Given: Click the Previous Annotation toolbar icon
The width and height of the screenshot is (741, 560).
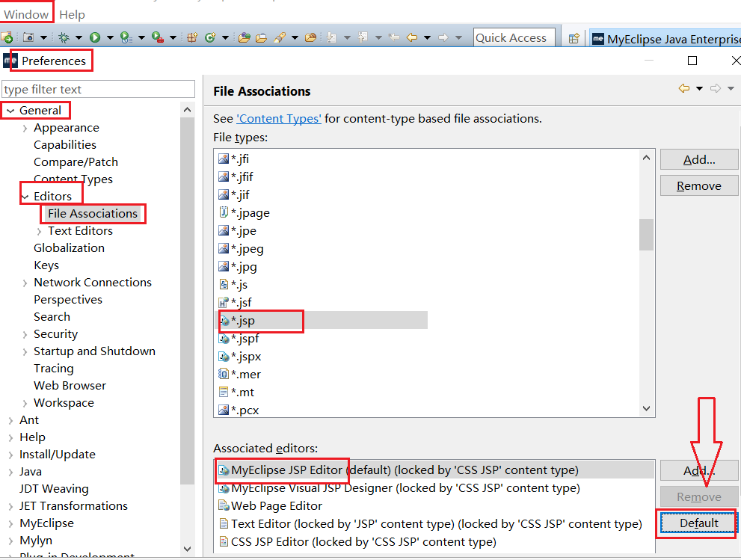Looking at the screenshot, I should pos(363,37).
